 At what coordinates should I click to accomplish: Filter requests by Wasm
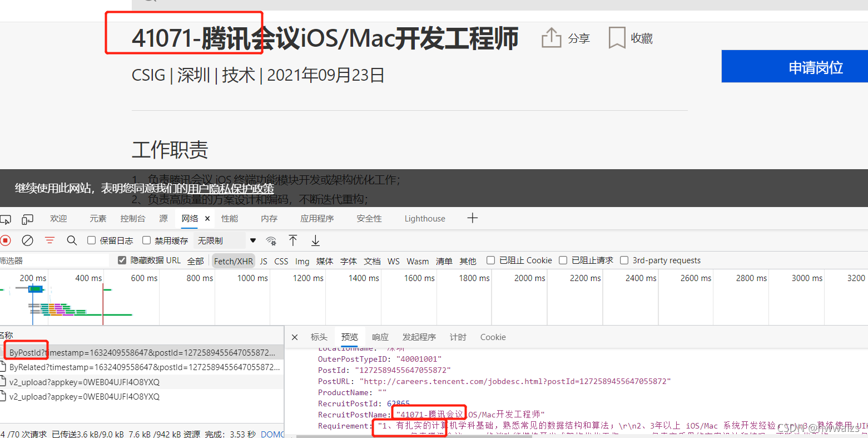[x=418, y=261]
